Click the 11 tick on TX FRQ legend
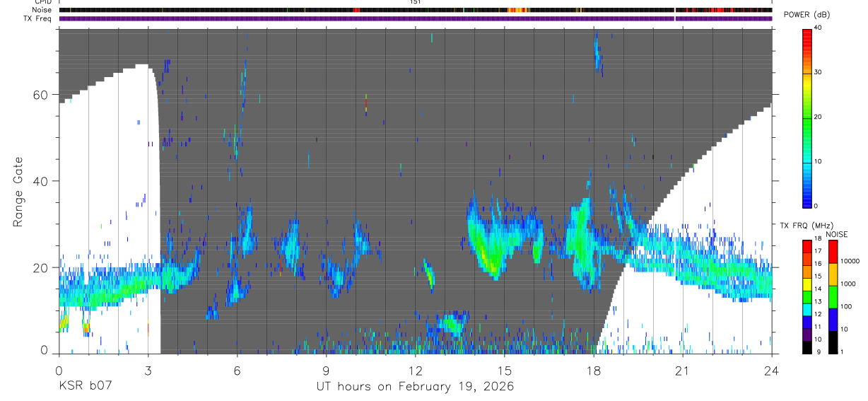 819,327
